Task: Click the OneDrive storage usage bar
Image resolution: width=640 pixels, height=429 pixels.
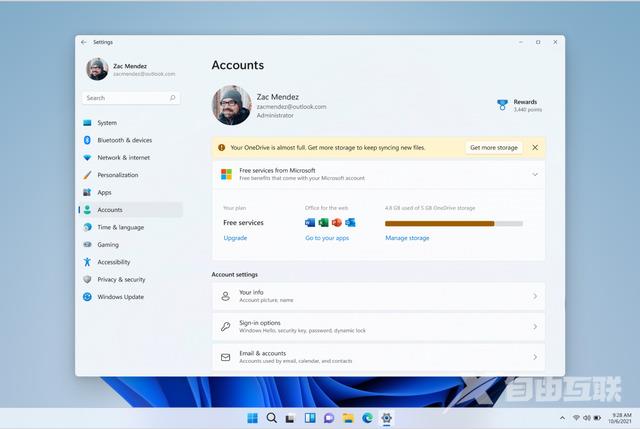Action: coord(454,223)
